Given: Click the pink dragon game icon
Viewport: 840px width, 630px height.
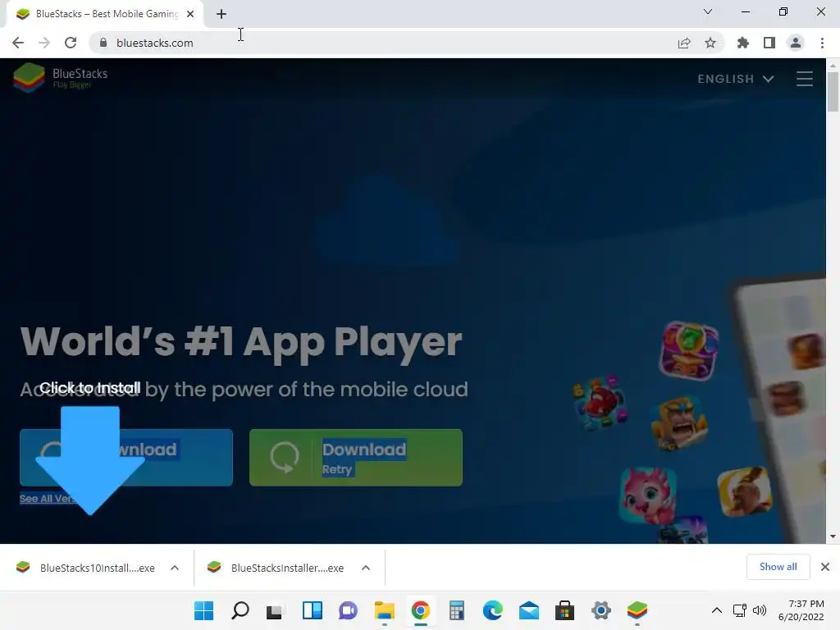Looking at the screenshot, I should click(648, 495).
